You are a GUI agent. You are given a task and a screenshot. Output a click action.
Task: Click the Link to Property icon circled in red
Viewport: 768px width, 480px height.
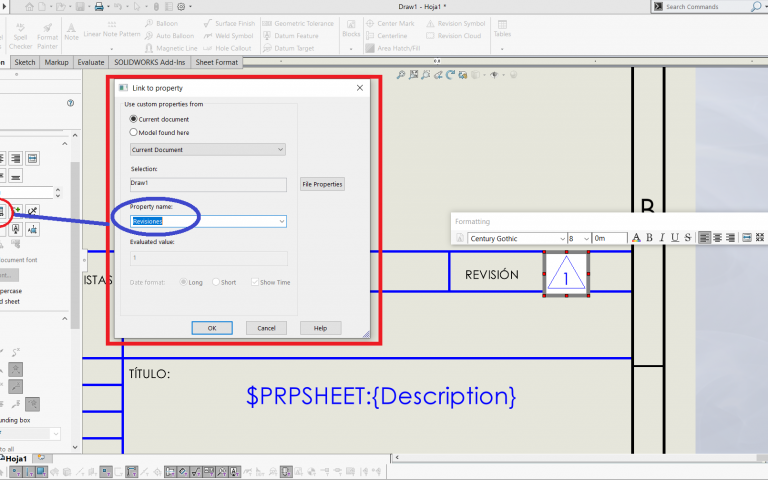[x=3, y=210]
